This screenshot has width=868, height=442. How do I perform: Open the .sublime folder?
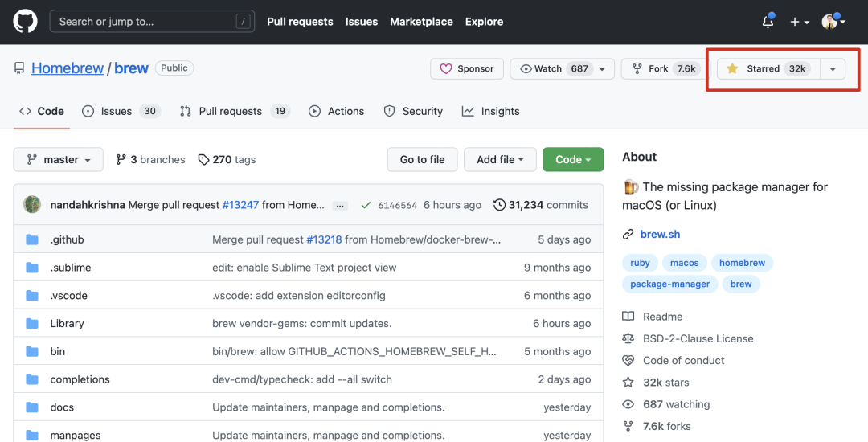pyautogui.click(x=70, y=267)
